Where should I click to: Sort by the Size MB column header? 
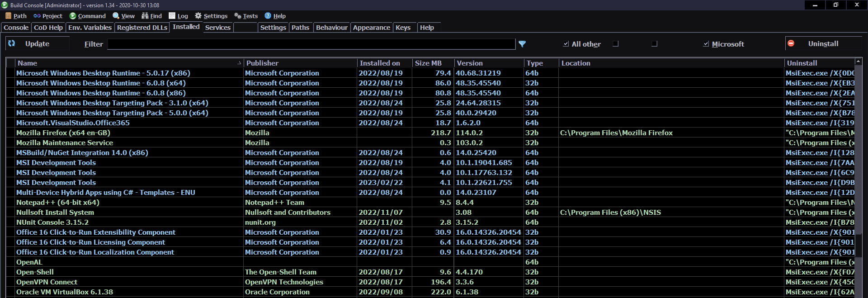(433, 63)
